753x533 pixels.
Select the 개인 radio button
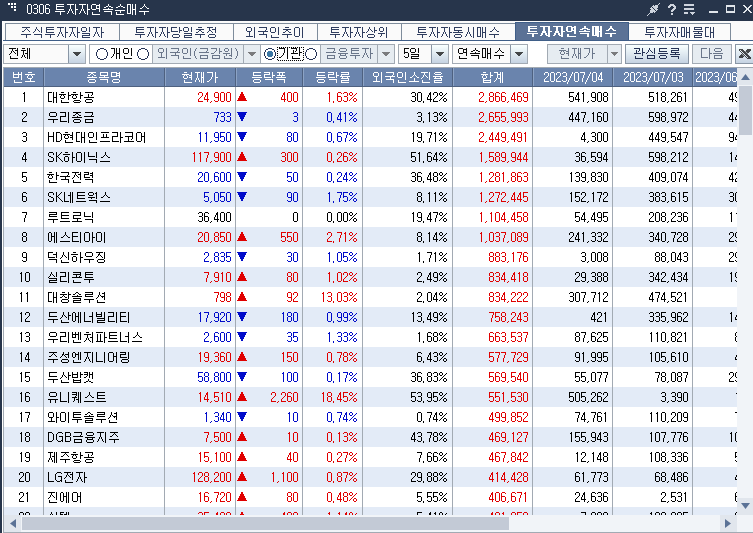101,54
